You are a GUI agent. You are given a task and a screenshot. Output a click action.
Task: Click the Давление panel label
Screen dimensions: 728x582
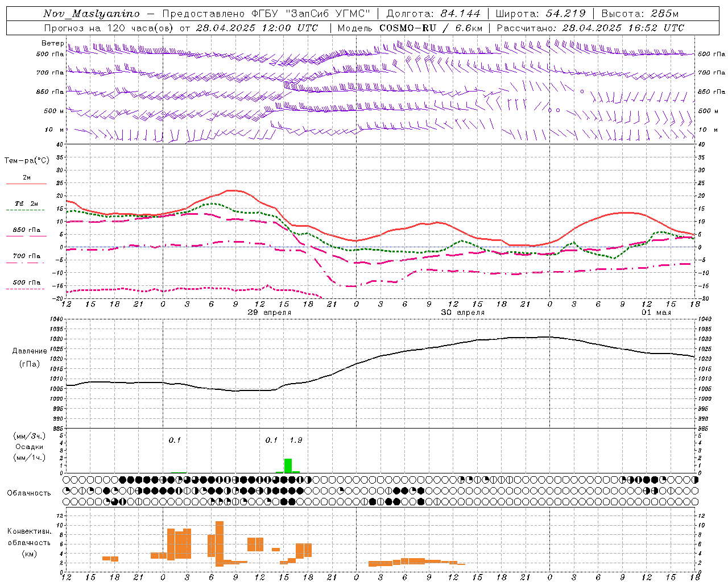30,351
